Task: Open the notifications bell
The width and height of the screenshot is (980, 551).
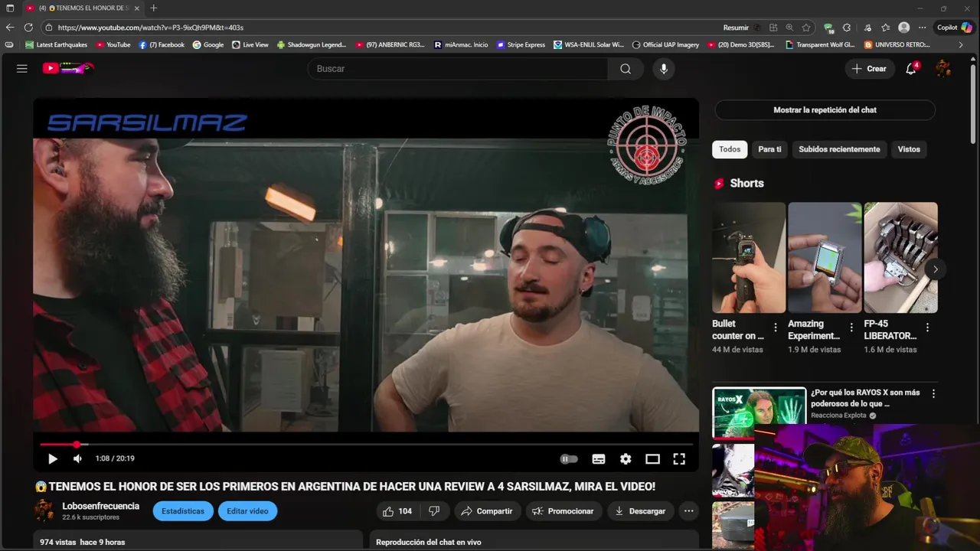Action: coord(911,69)
